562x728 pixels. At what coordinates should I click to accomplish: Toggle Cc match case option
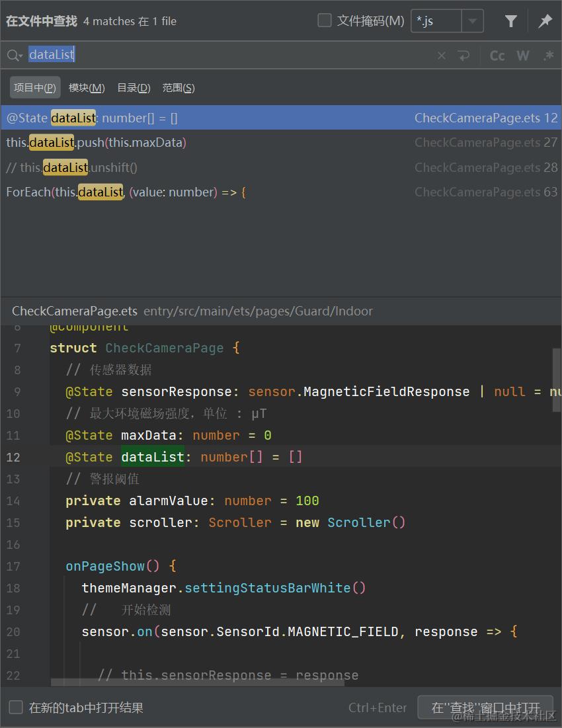(497, 56)
